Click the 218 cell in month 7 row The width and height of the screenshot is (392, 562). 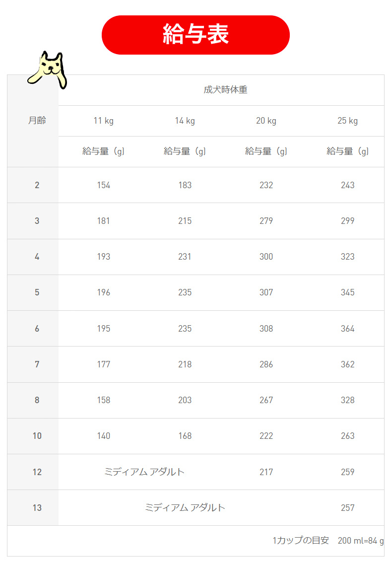pos(185,364)
